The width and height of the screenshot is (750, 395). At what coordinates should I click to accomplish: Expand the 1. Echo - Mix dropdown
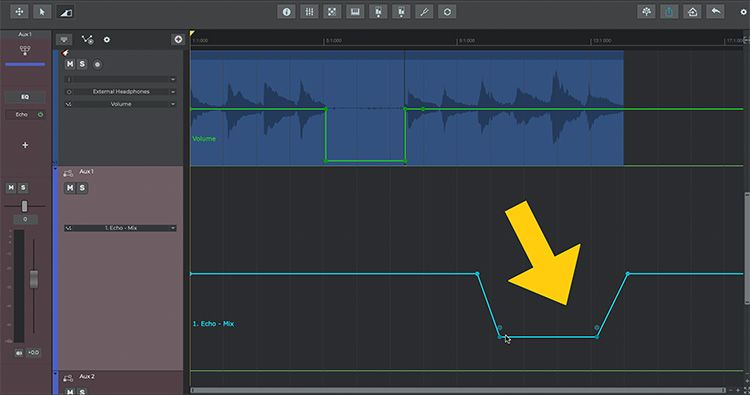click(x=121, y=228)
